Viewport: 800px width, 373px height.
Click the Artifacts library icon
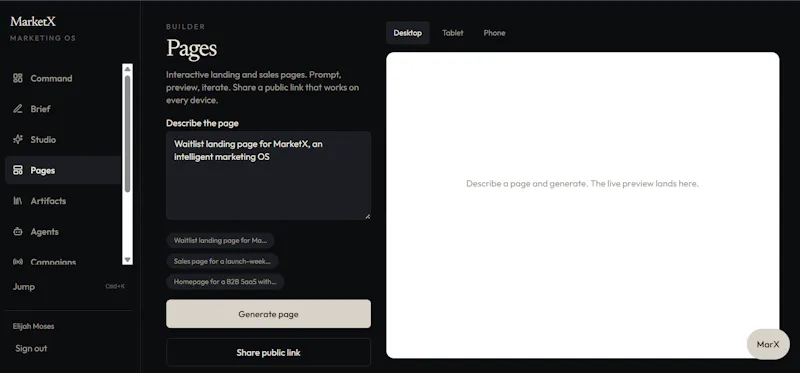pos(18,201)
